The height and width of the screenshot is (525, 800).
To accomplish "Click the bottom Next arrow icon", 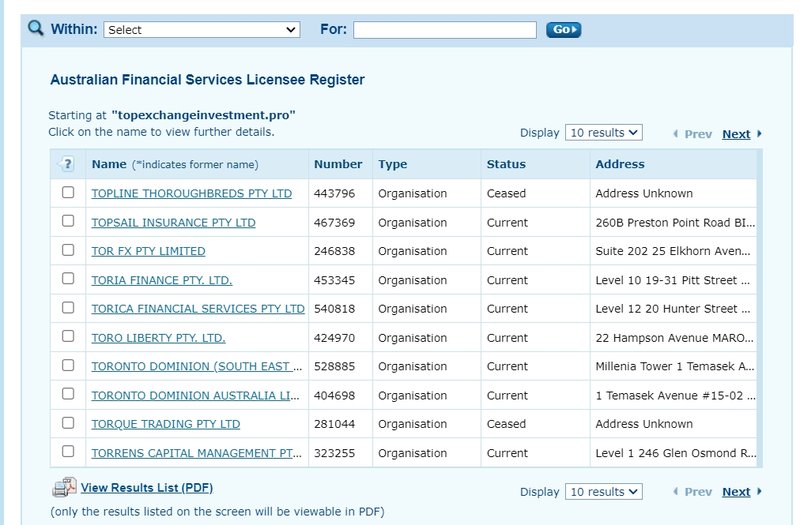I will pos(759,491).
